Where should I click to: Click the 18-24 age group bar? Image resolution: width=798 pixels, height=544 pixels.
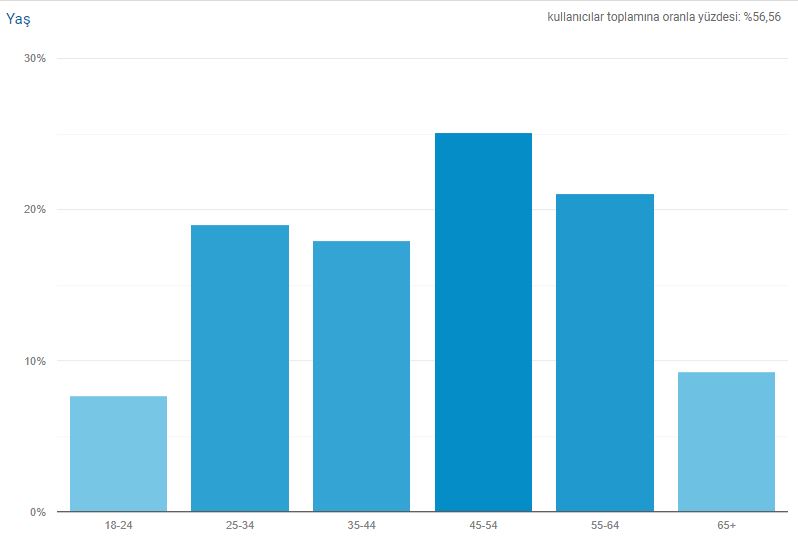[x=118, y=453]
